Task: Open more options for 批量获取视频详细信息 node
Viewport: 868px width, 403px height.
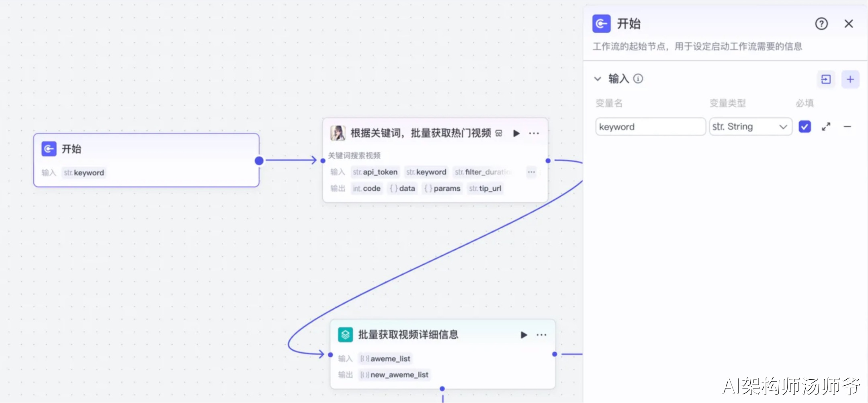Action: (541, 335)
